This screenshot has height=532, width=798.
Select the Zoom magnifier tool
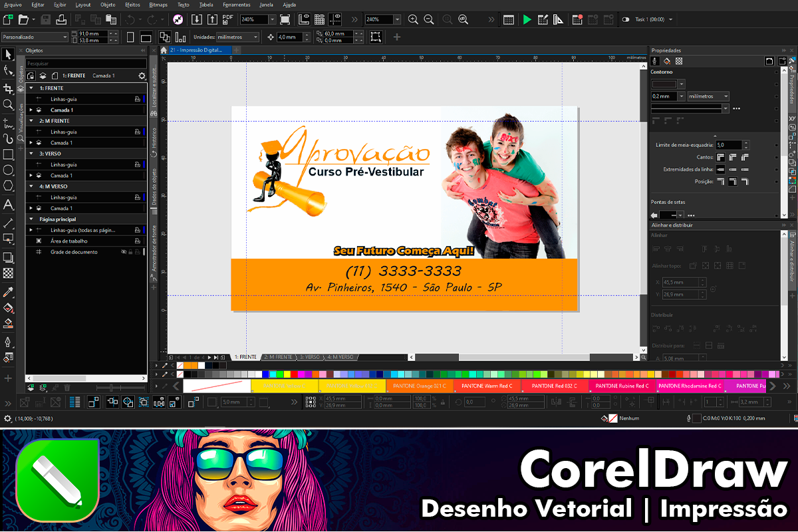pos(8,104)
